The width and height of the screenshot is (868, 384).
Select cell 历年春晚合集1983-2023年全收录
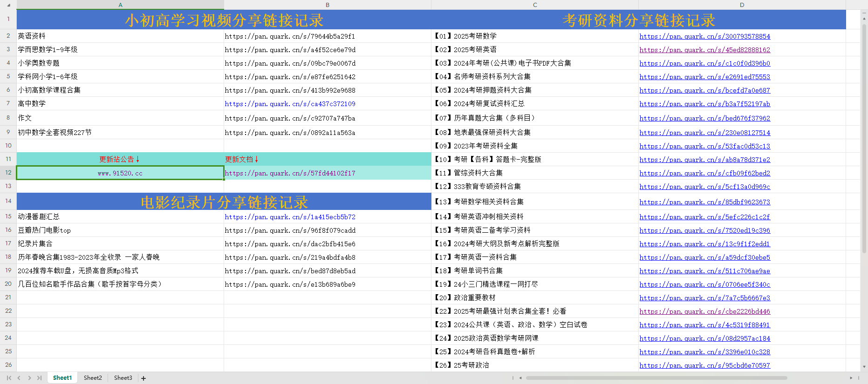pyautogui.click(x=120, y=257)
